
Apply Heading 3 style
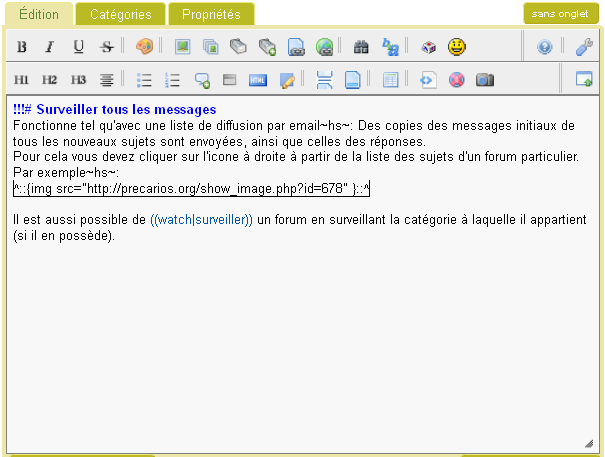coord(78,80)
